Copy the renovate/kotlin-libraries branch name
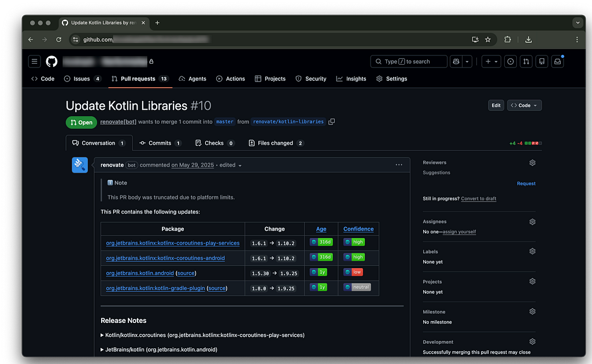 (331, 121)
